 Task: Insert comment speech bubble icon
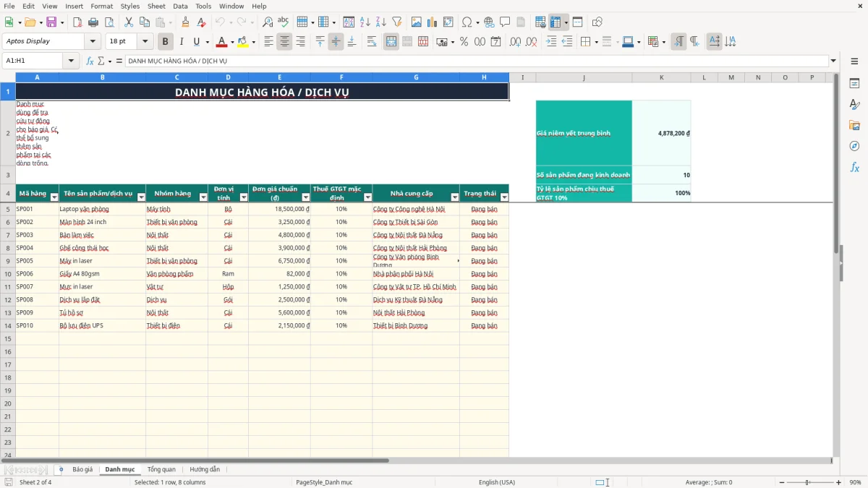coord(505,22)
